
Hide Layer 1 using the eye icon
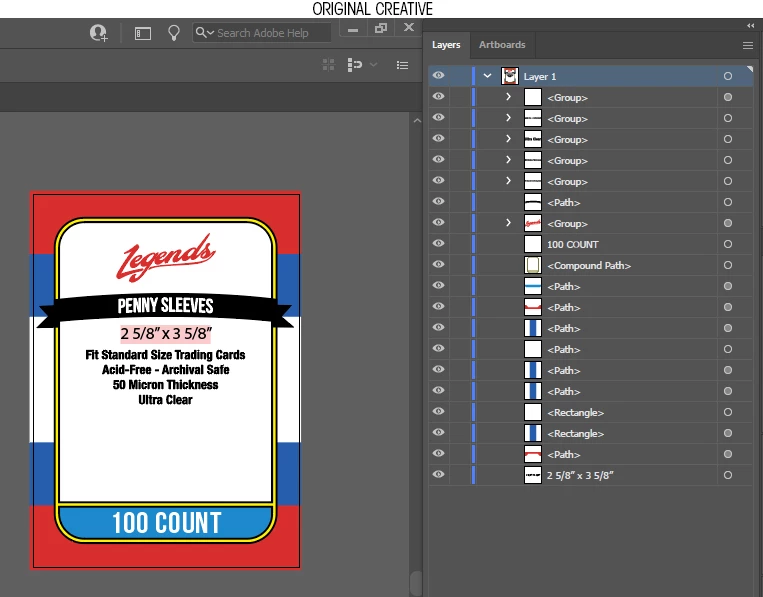[x=438, y=75]
